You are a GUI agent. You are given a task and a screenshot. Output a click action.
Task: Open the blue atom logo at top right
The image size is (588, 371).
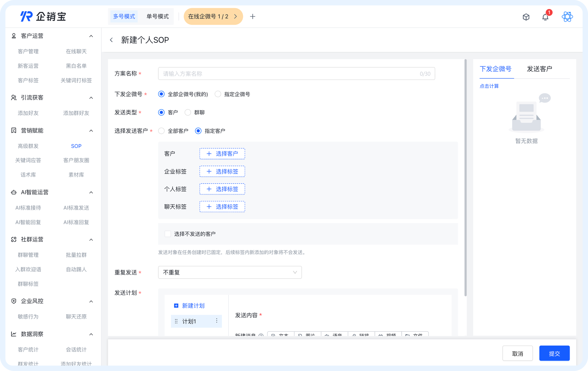point(568,16)
